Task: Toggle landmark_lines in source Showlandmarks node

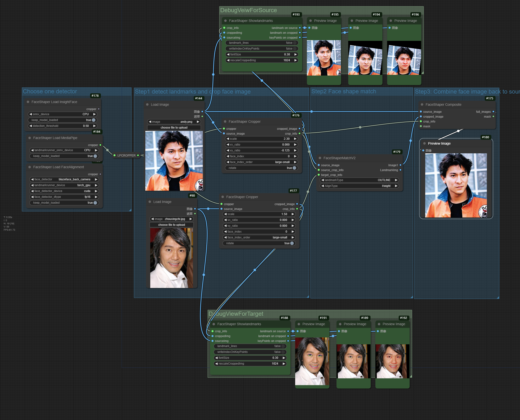Action: point(295,43)
